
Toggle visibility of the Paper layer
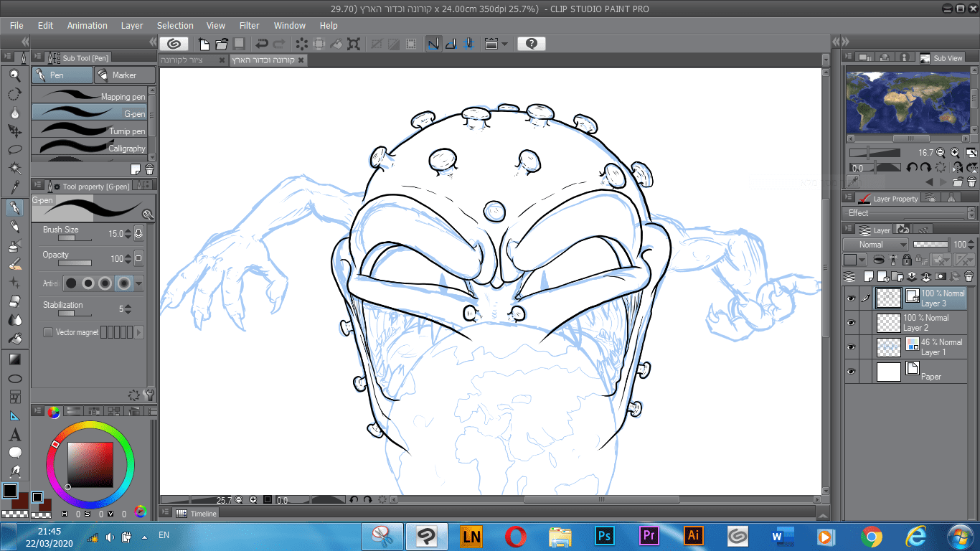[x=851, y=372]
